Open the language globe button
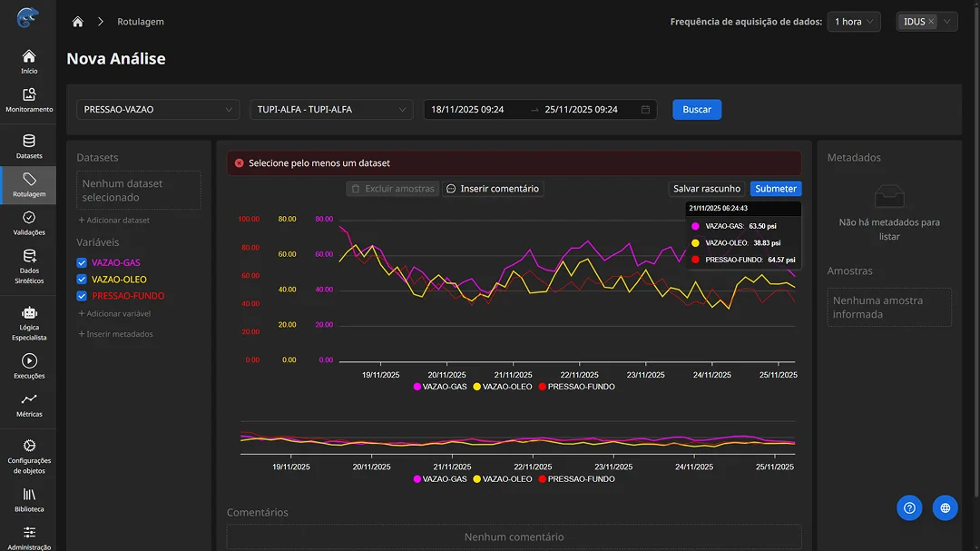Image resolution: width=980 pixels, height=551 pixels. point(945,507)
